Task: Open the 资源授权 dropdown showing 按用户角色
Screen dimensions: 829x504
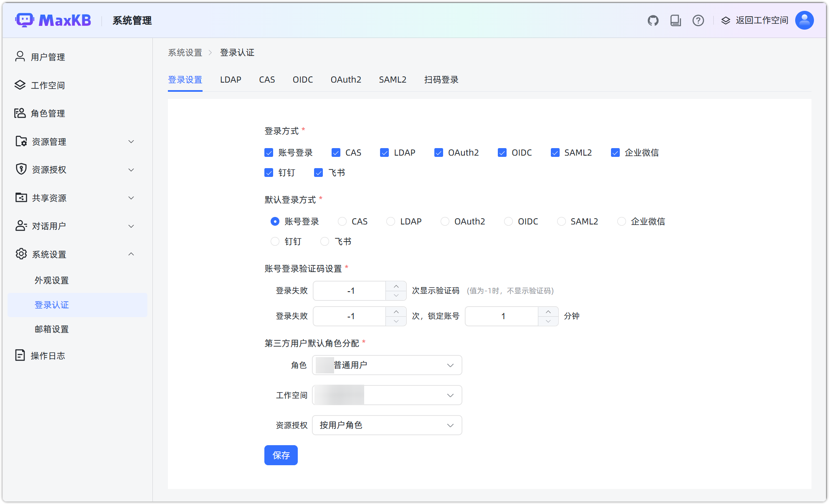Action: tap(386, 425)
